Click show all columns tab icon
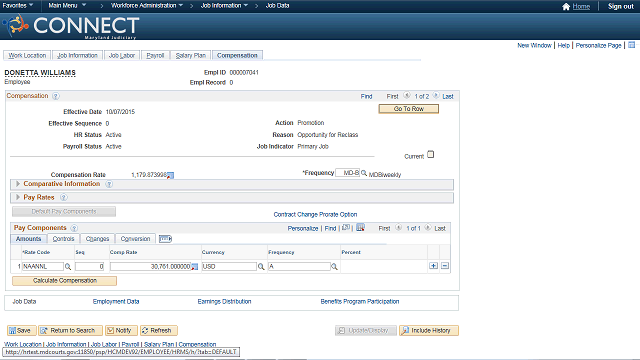This screenshot has height=360, width=640. [x=165, y=239]
